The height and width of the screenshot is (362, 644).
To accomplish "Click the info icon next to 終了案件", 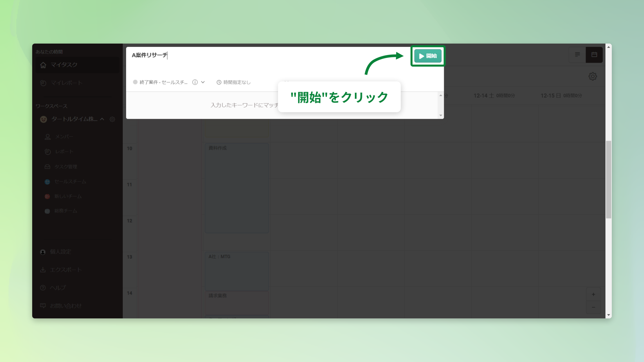I will point(195,82).
